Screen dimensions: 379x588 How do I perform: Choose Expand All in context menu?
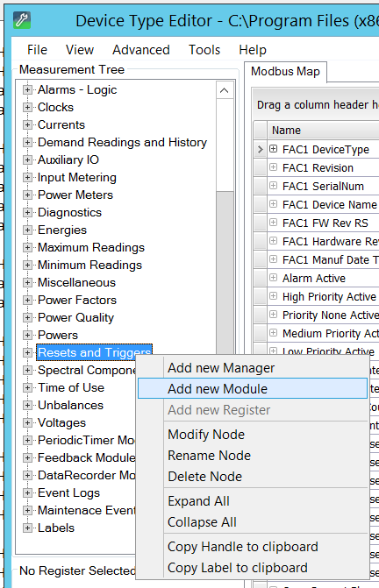[253, 501]
